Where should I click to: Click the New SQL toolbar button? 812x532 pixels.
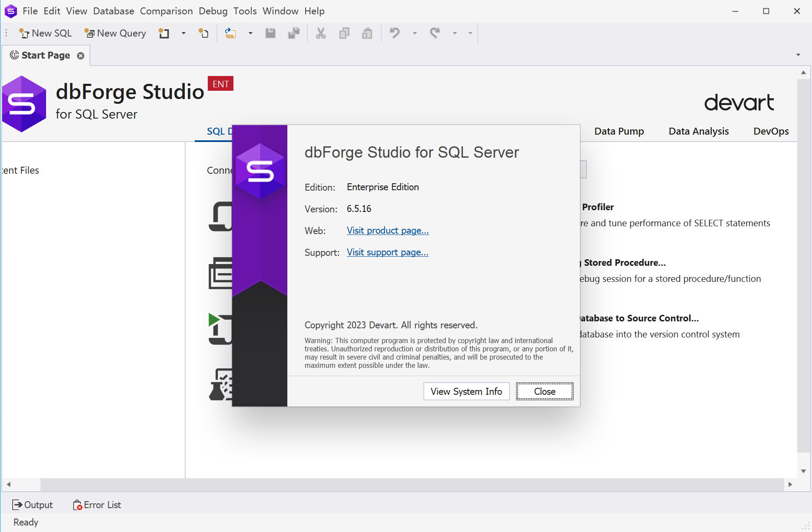45,33
